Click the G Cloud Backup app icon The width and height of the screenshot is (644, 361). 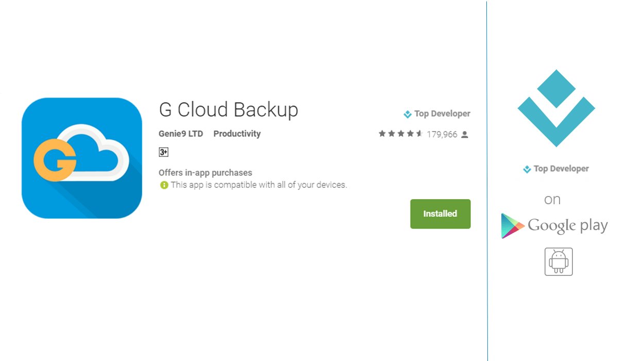82,158
